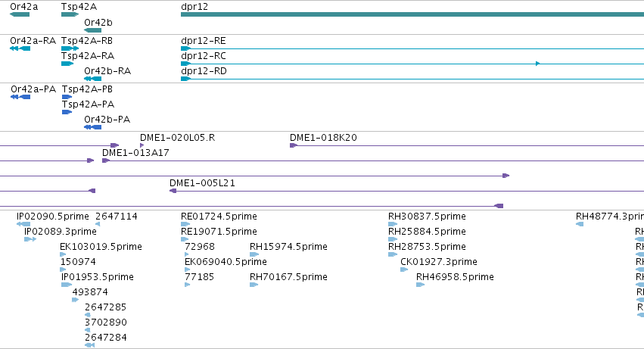Screen dimensions: 644x349
Task: Select the EK103019.5prime EST arrow
Action: [63, 254]
